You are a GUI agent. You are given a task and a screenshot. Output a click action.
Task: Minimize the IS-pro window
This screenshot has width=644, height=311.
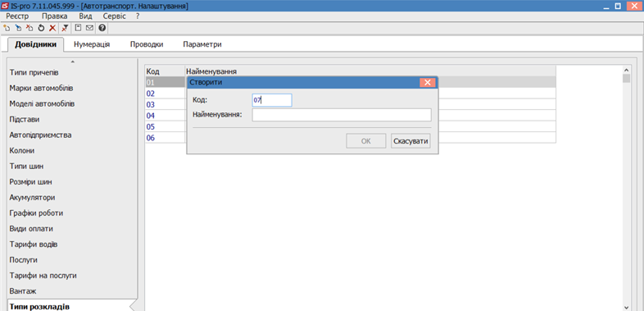[x=607, y=7]
